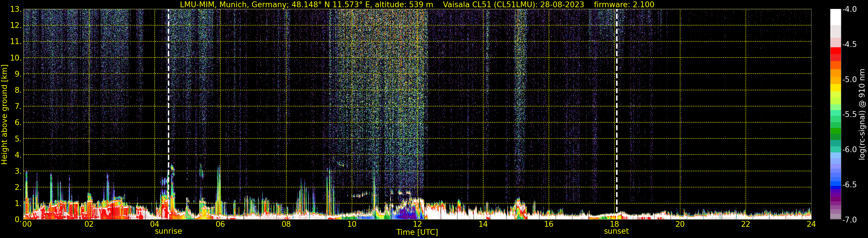
Task: Click the '-7.0' colorbar tick label
Action: (x=849, y=220)
